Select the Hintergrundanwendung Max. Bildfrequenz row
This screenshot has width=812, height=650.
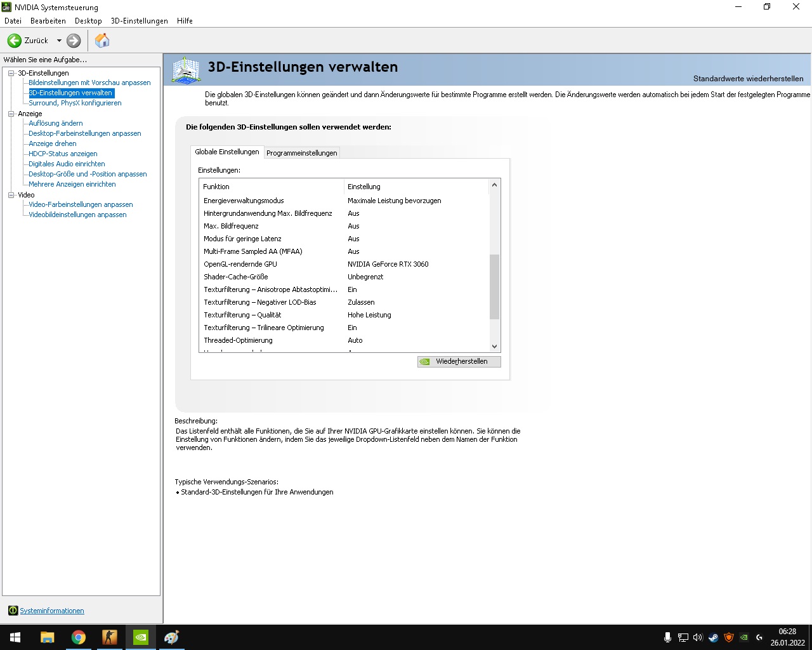pyautogui.click(x=344, y=213)
